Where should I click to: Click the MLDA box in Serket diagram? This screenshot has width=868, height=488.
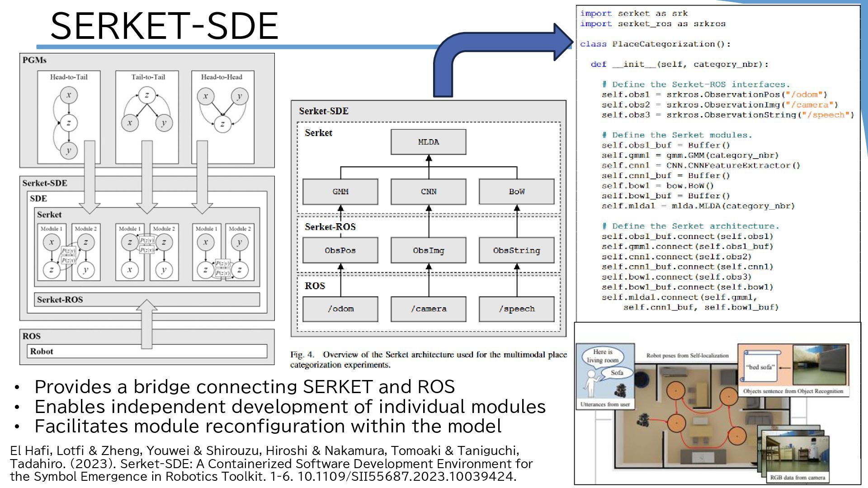[428, 142]
